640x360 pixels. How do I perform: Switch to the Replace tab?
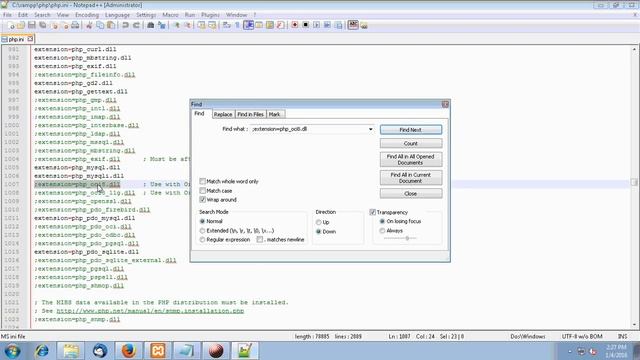point(223,115)
